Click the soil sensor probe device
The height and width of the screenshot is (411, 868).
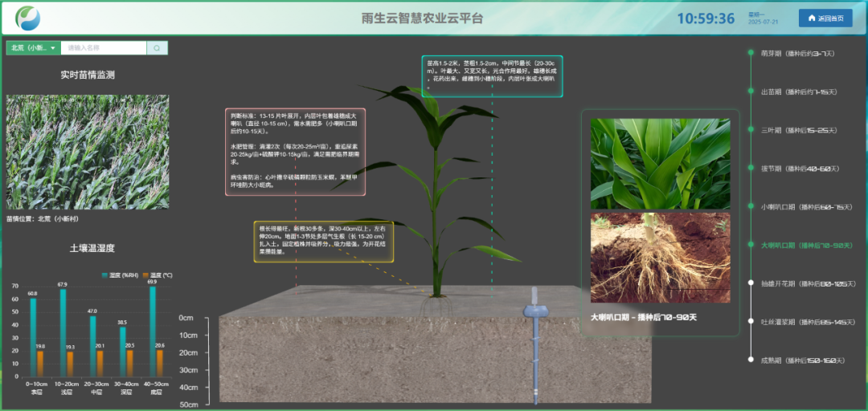(x=534, y=344)
